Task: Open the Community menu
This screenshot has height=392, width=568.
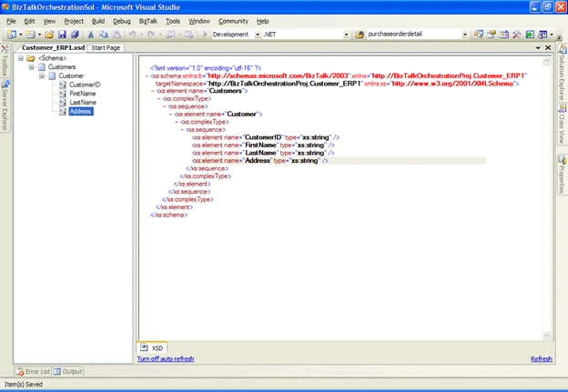Action: [x=233, y=21]
